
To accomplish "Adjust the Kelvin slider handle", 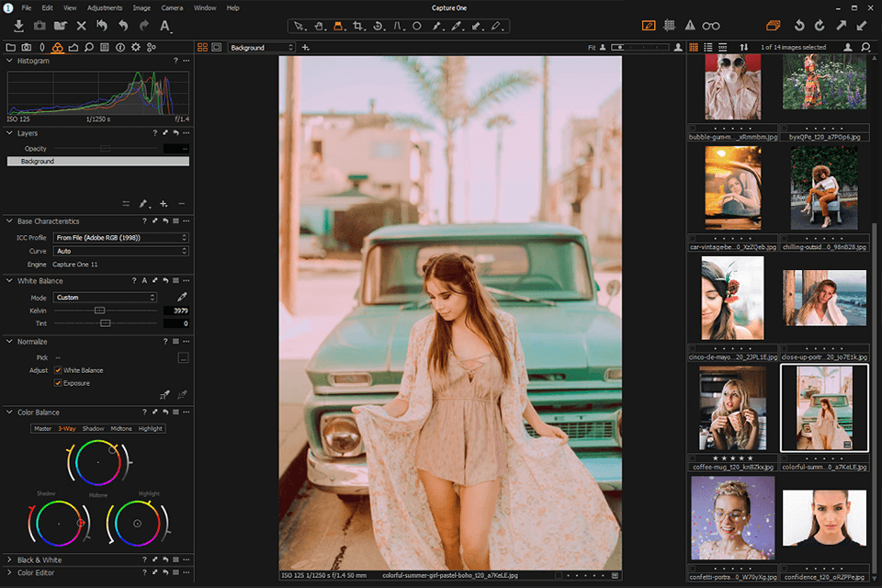I will click(x=99, y=311).
